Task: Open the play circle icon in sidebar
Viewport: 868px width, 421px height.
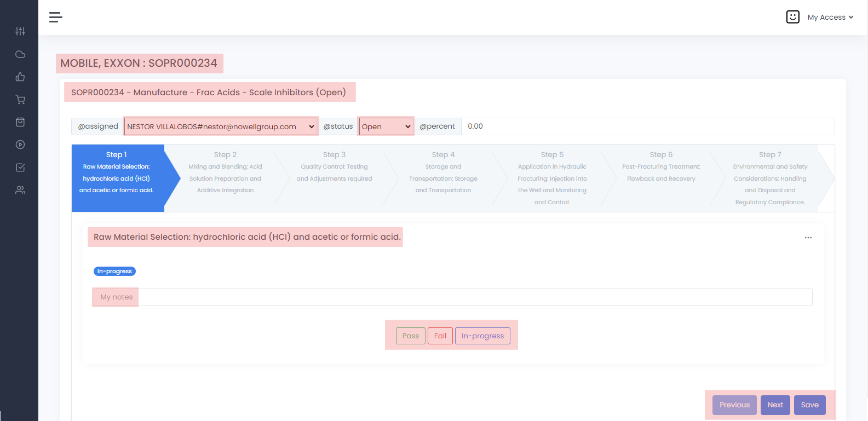Action: [20, 145]
